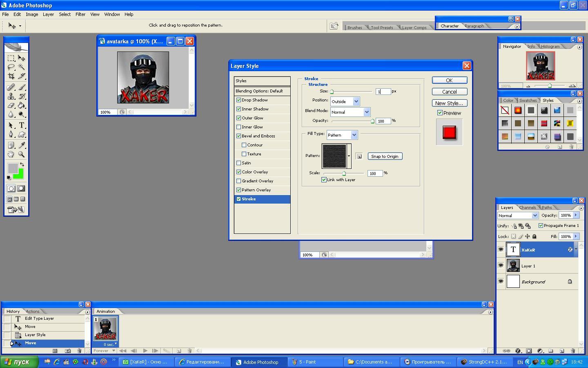Open Windows start button пуск
This screenshot has width=588, height=368.
[x=19, y=362]
